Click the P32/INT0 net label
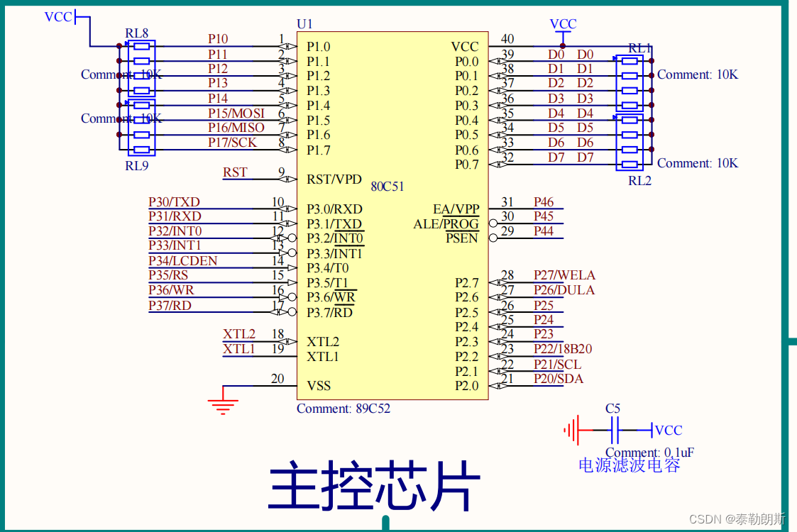The image size is (797, 532). coord(175,231)
